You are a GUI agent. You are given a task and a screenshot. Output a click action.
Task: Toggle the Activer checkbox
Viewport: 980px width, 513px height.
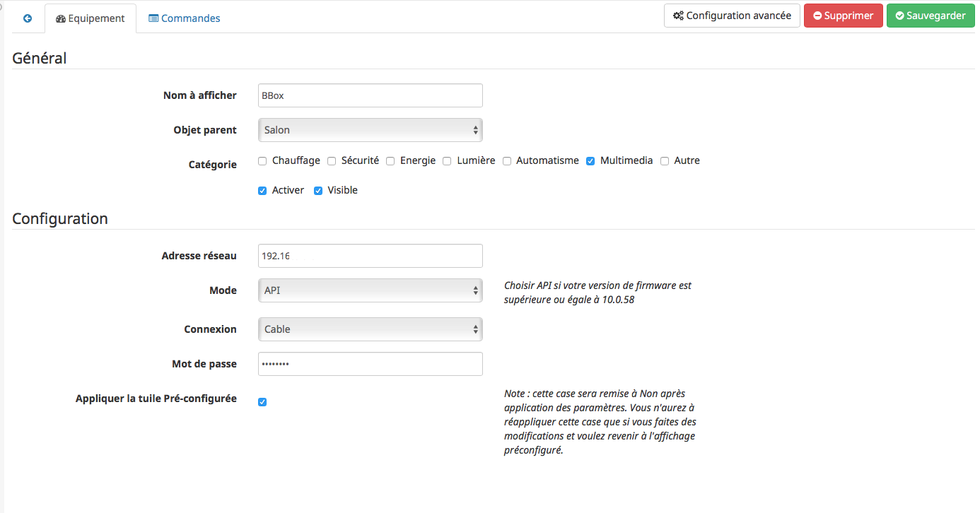262,191
